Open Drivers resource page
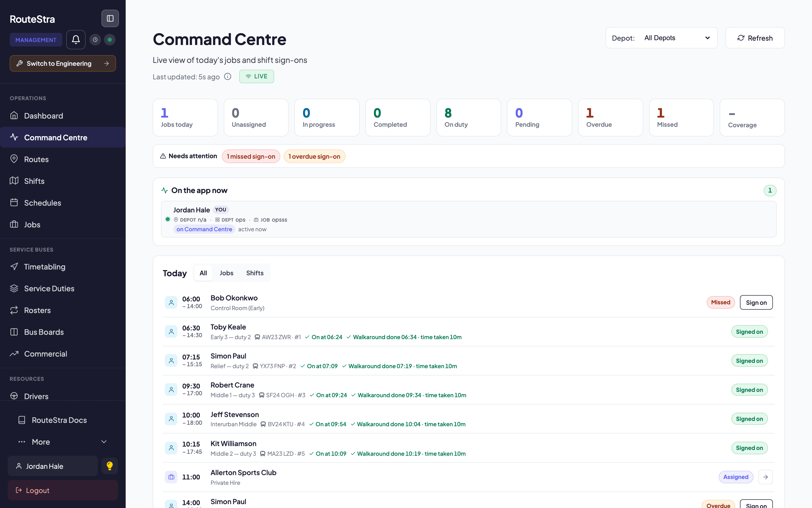 click(x=63, y=396)
